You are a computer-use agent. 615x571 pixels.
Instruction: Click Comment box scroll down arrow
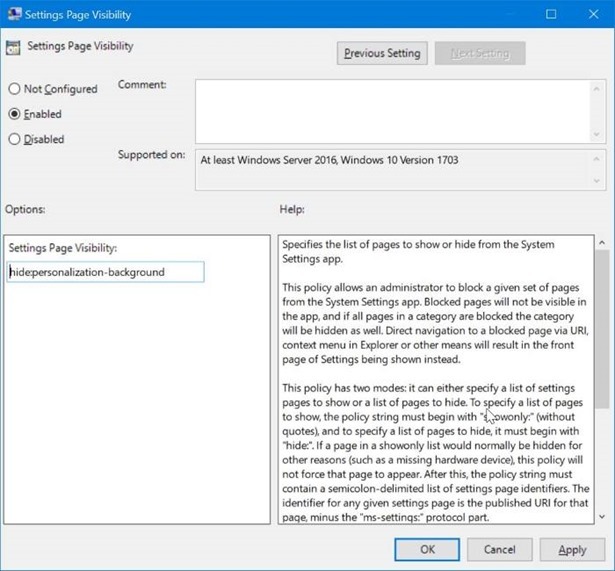pyautogui.click(x=597, y=134)
